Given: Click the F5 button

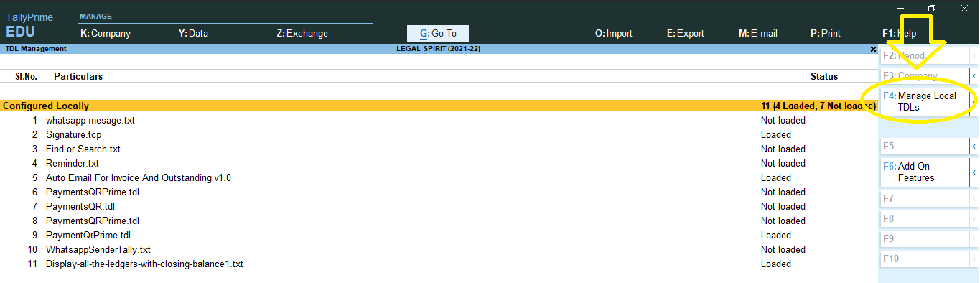Looking at the screenshot, I should pos(925,146).
